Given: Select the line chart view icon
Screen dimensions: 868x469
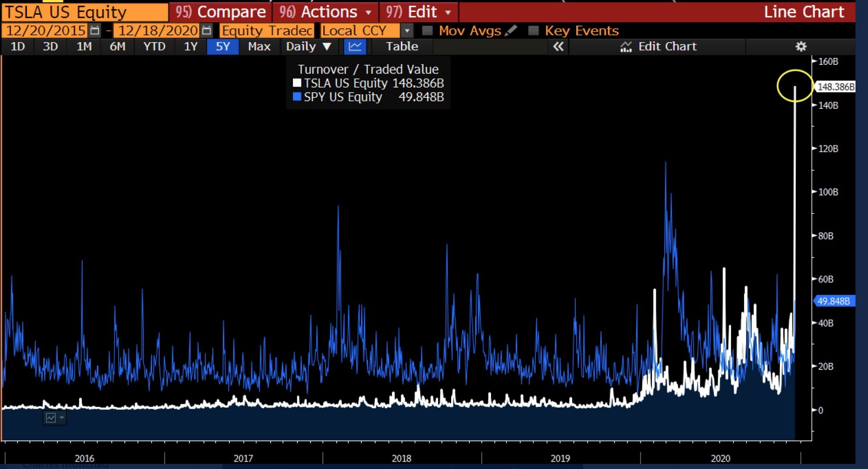Looking at the screenshot, I should [355, 47].
